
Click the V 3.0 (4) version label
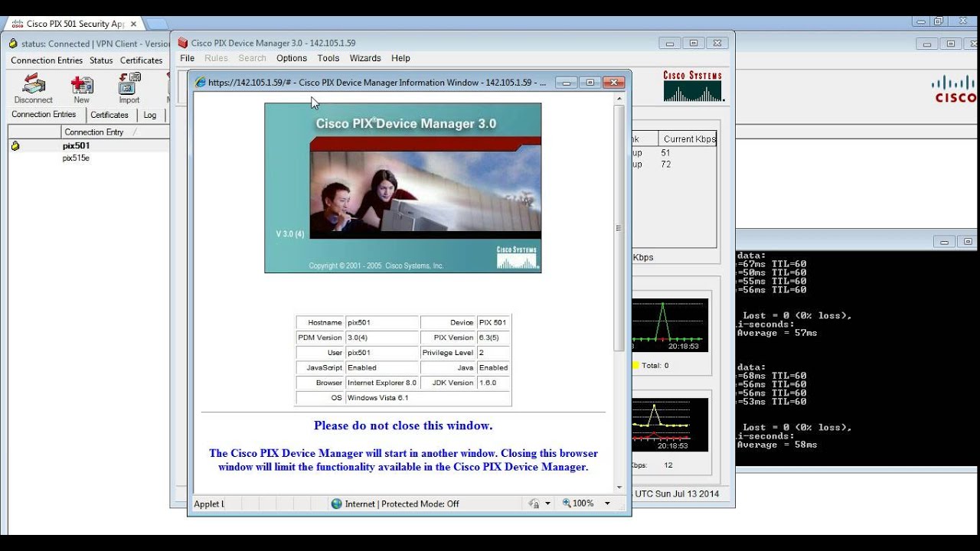pyautogui.click(x=290, y=233)
